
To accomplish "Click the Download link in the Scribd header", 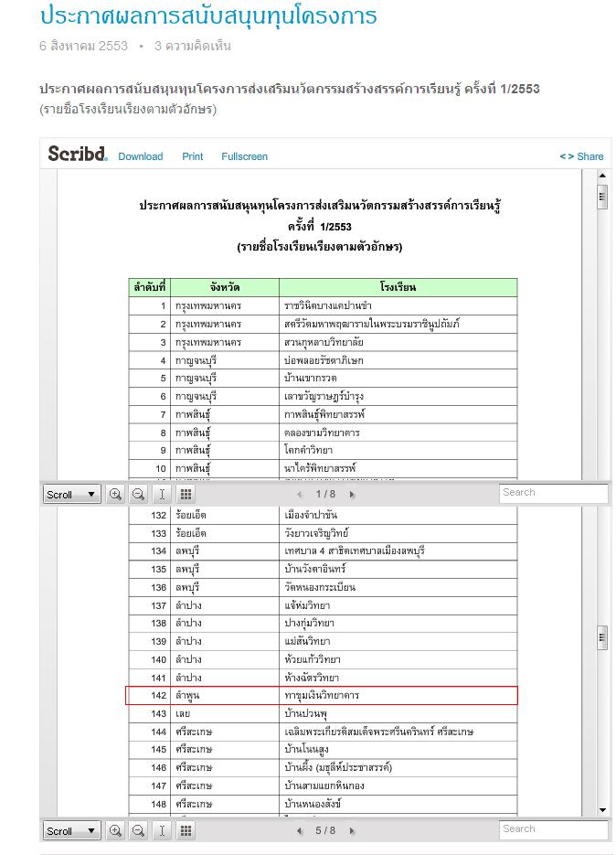I will coord(141,156).
